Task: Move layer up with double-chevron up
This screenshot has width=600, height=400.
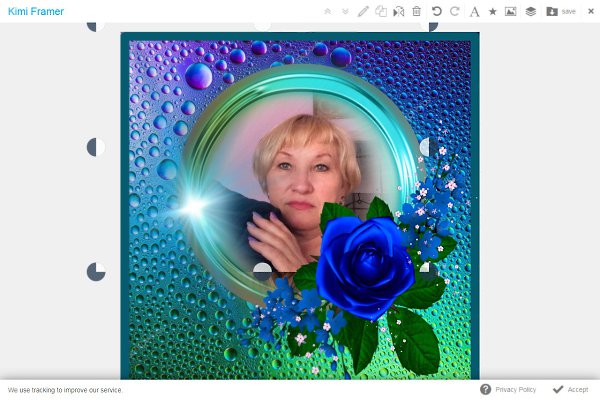Action: 327,11
